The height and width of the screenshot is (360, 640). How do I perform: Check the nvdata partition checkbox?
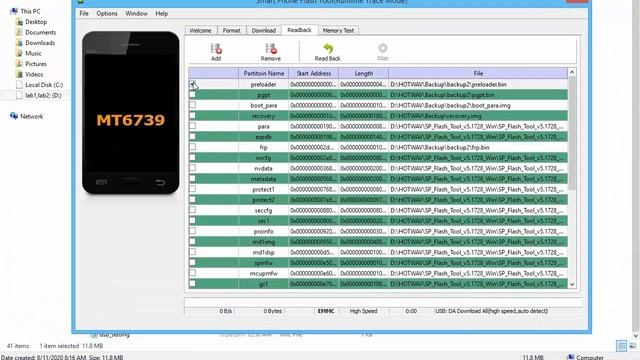pos(192,168)
